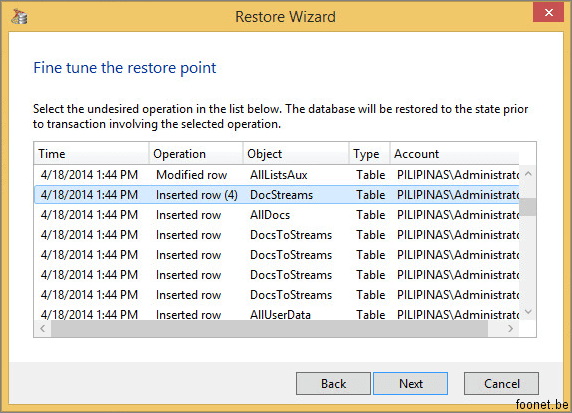Select the Modified row AllListsAux entry
This screenshot has height=413, width=572.
(x=277, y=175)
